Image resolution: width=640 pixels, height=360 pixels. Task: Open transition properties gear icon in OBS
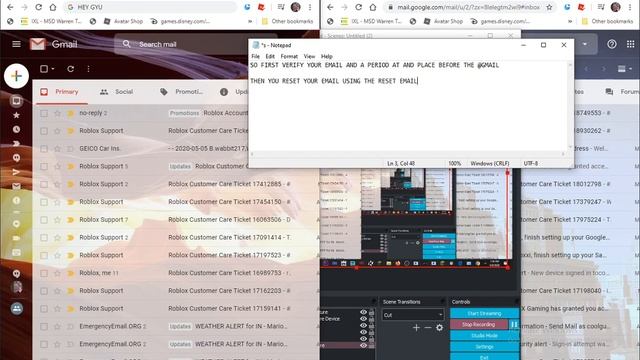point(439,327)
